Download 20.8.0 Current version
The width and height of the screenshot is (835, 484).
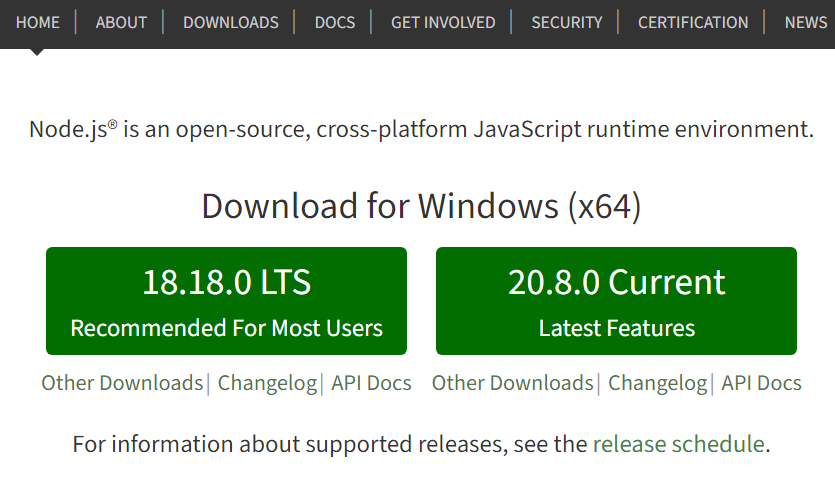click(616, 301)
